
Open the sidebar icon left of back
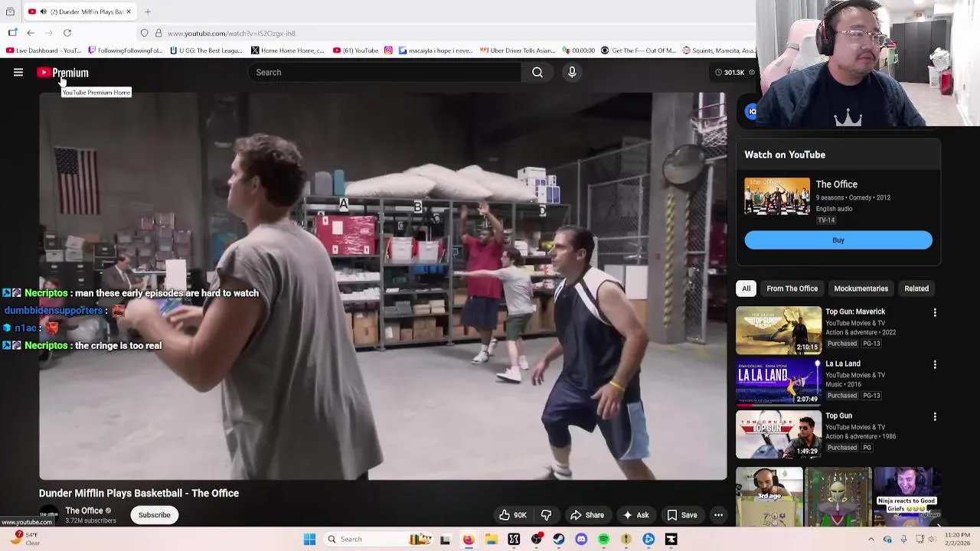[x=12, y=33]
